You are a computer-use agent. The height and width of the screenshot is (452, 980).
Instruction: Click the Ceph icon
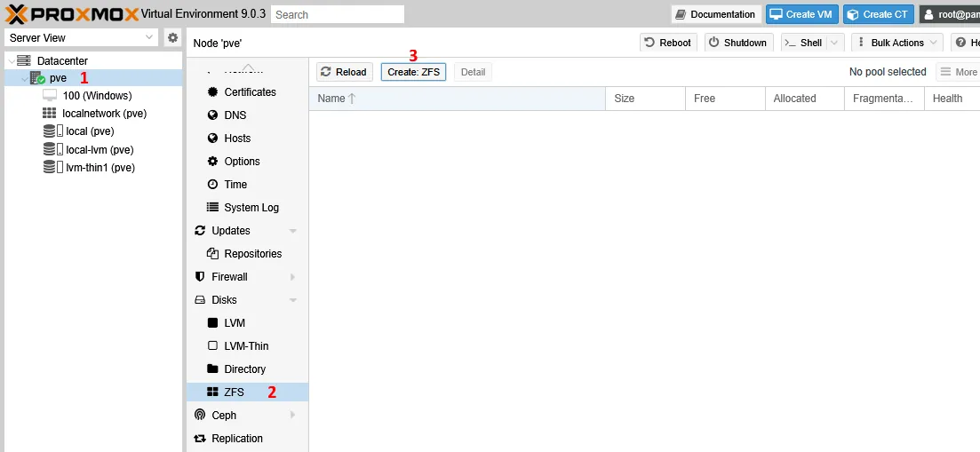(200, 416)
